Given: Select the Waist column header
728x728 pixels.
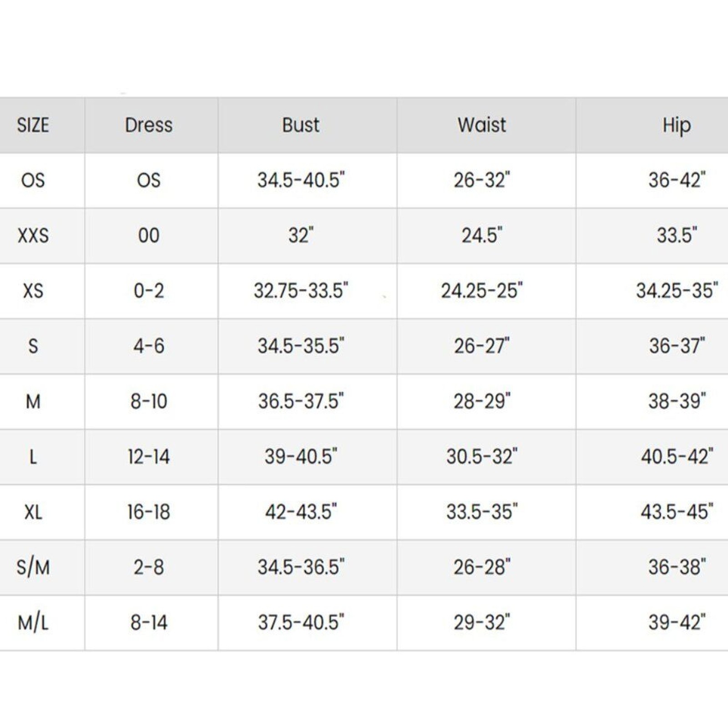Looking at the screenshot, I should 482,125.
